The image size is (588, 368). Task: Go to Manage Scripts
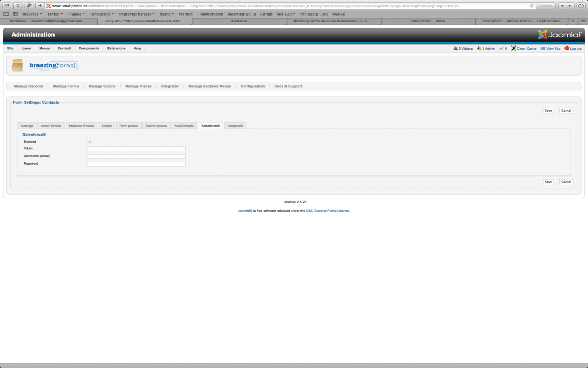pos(102,86)
